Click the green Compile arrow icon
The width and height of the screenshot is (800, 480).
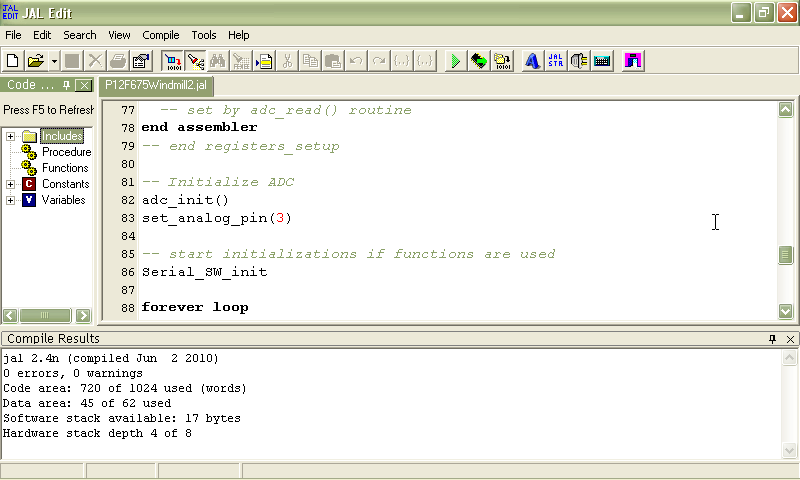click(455, 61)
